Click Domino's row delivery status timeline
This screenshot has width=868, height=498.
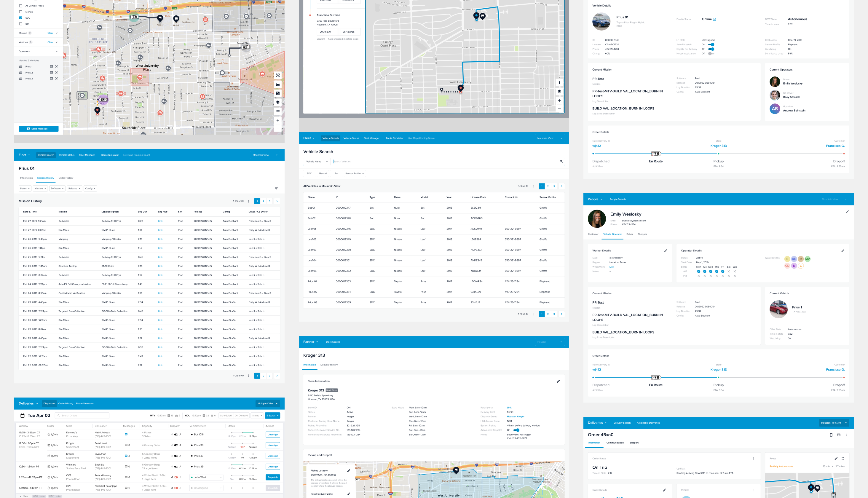tap(242, 434)
